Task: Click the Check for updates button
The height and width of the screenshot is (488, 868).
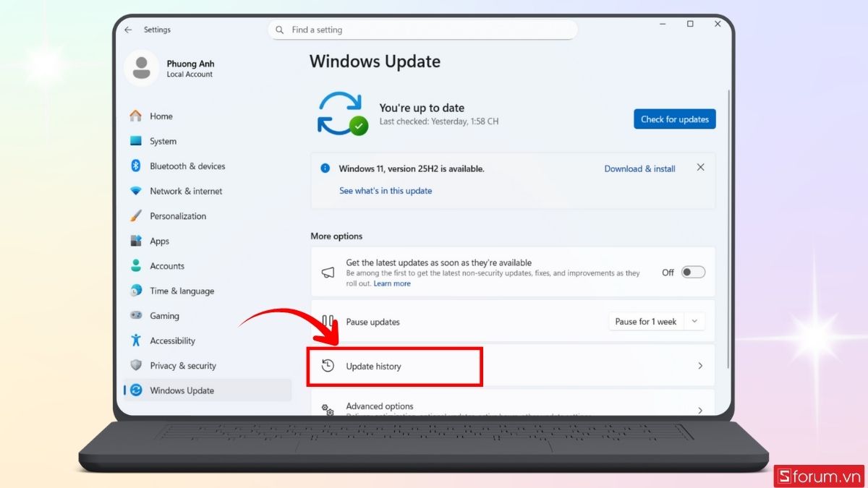Action: [x=674, y=119]
